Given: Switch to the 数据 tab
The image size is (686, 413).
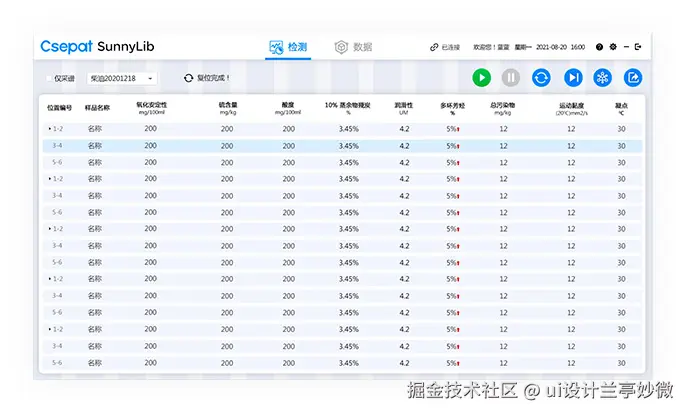Looking at the screenshot, I should point(353,47).
